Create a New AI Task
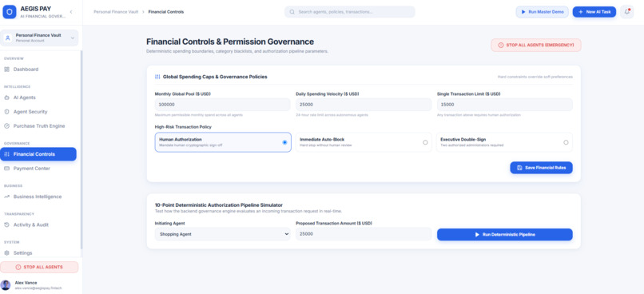 [x=594, y=12]
